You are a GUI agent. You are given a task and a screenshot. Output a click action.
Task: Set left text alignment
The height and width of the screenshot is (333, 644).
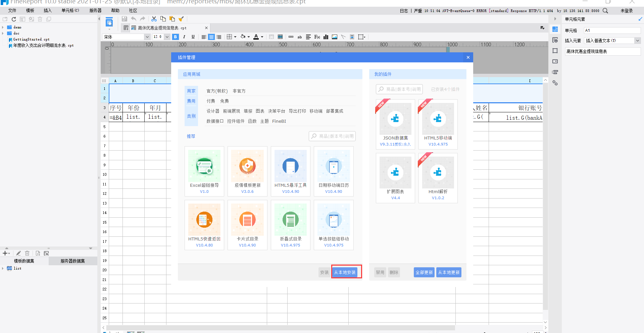[x=204, y=37]
